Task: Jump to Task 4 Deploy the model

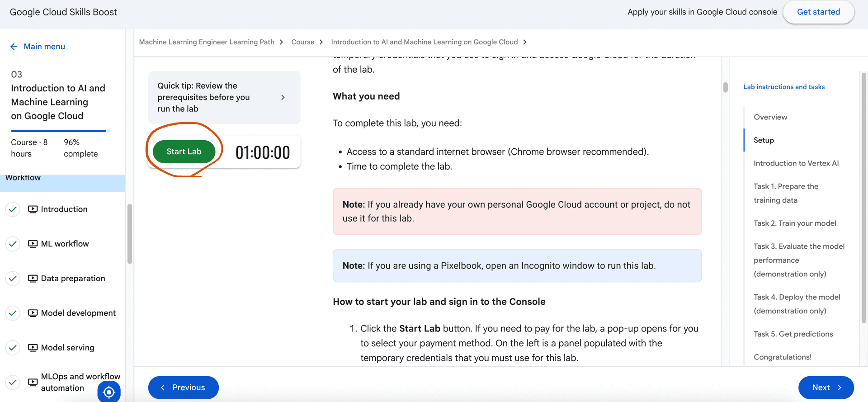Action: [x=797, y=304]
